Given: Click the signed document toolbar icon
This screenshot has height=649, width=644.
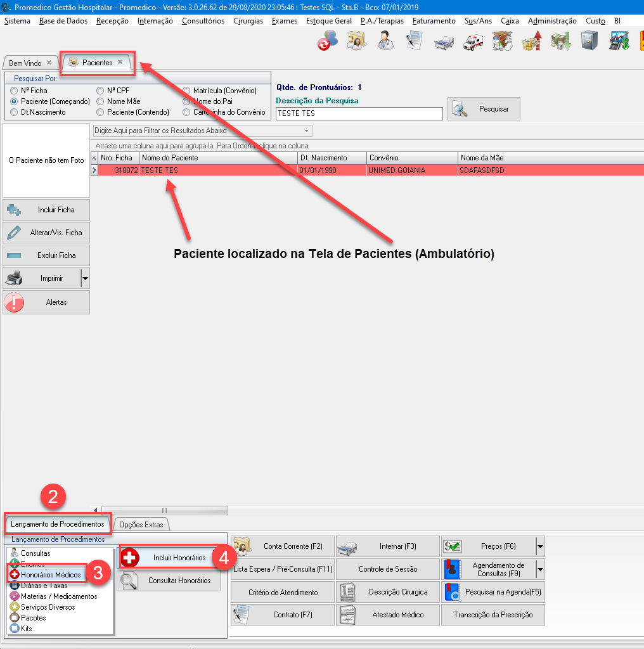Looking at the screenshot, I should [x=415, y=41].
